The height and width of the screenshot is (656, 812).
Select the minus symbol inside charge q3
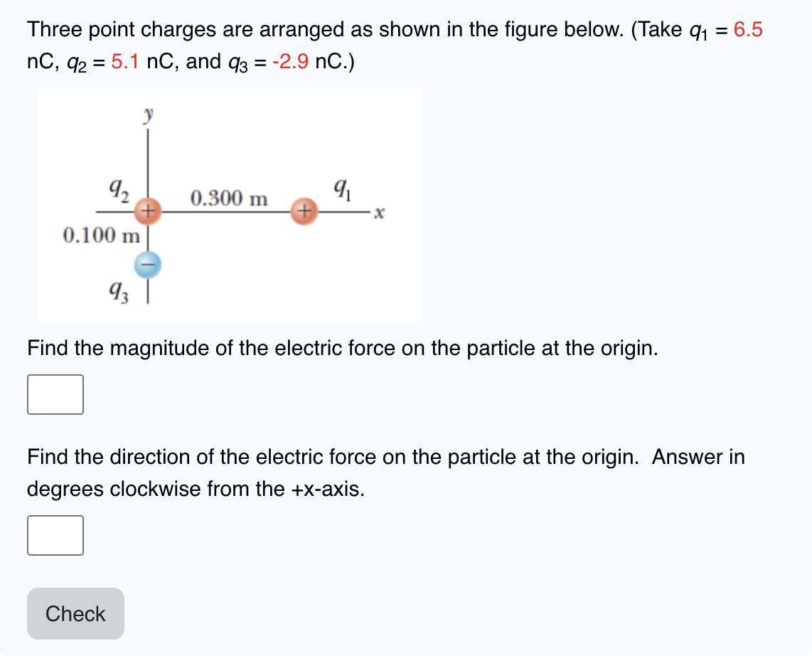pyautogui.click(x=147, y=263)
